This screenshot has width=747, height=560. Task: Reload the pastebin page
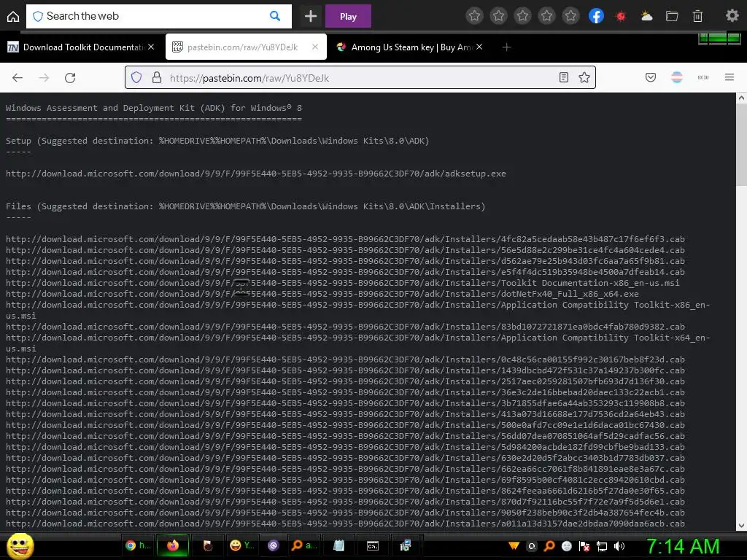click(x=70, y=77)
